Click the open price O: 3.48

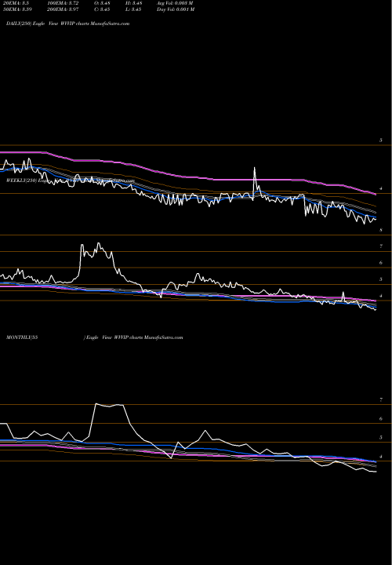click(x=102, y=3)
